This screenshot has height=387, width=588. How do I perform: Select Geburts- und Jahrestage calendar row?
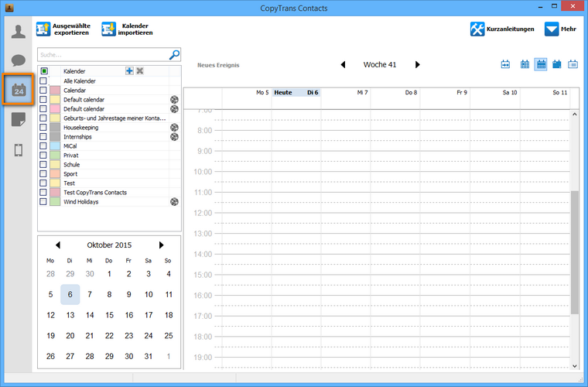pos(109,118)
